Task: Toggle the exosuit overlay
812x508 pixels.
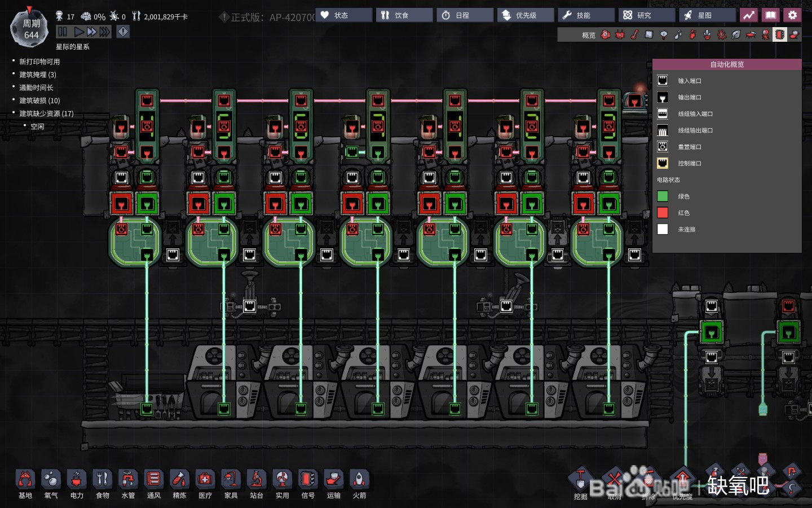Action: pos(765,35)
